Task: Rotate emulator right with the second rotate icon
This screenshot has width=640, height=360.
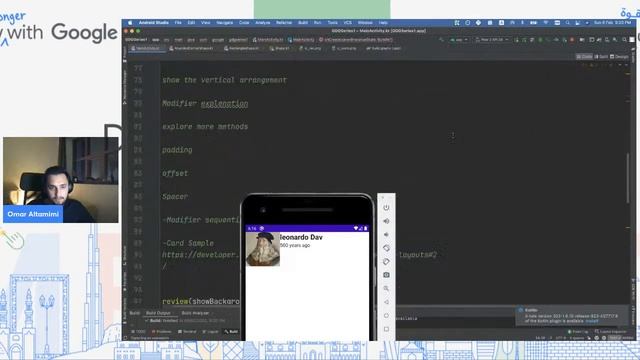Action: pyautogui.click(x=386, y=262)
